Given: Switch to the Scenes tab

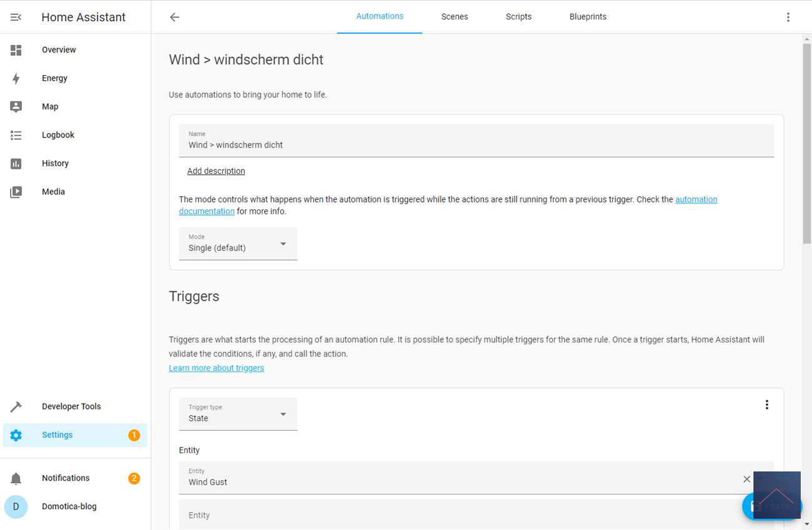Looking at the screenshot, I should point(454,17).
